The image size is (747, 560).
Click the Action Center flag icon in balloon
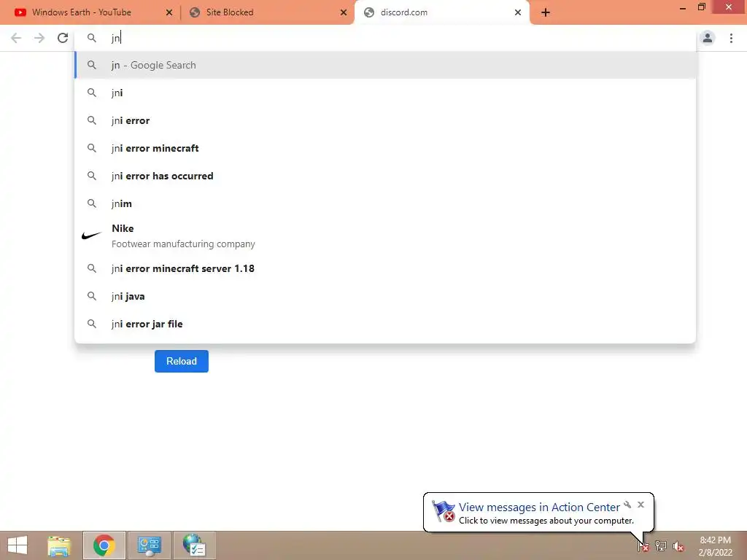pos(444,511)
